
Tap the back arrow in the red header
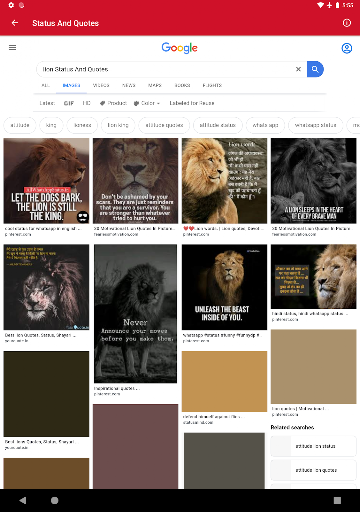pos(15,23)
